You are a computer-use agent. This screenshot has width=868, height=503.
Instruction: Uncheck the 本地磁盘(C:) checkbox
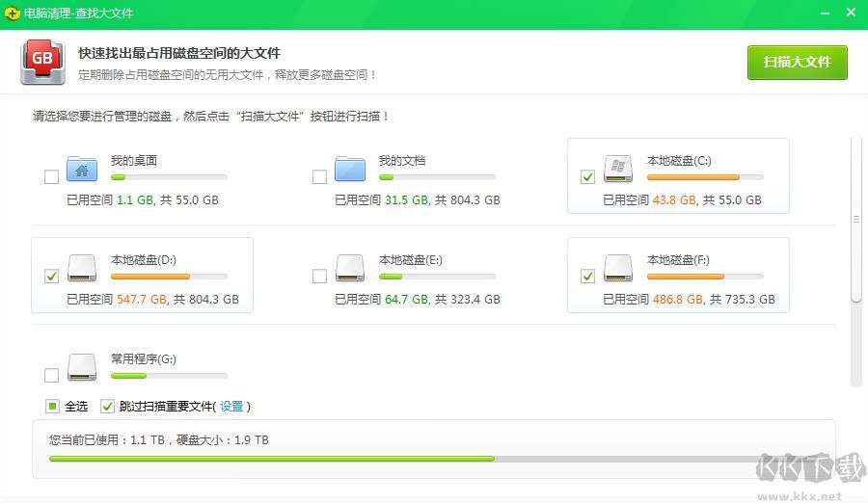point(587,177)
